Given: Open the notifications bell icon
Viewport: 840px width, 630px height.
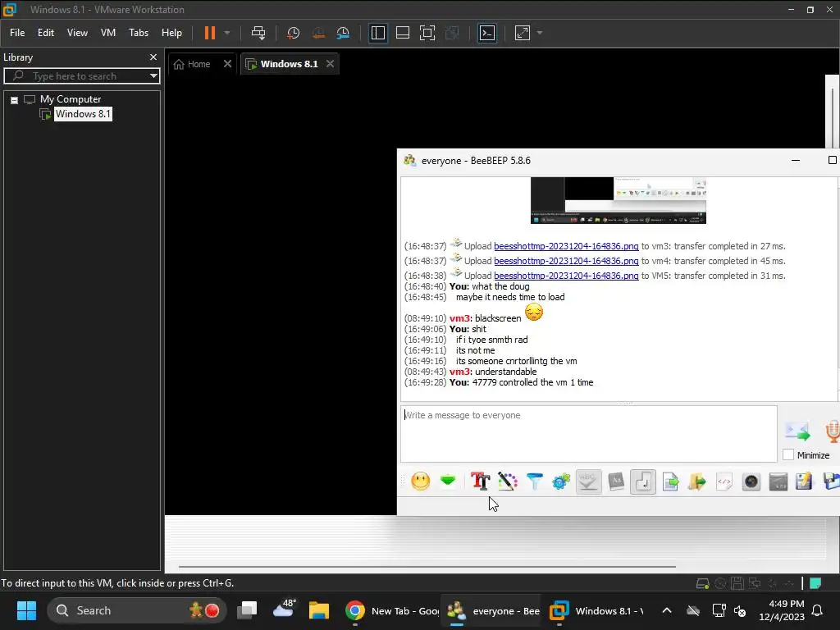Looking at the screenshot, I should (x=818, y=610).
